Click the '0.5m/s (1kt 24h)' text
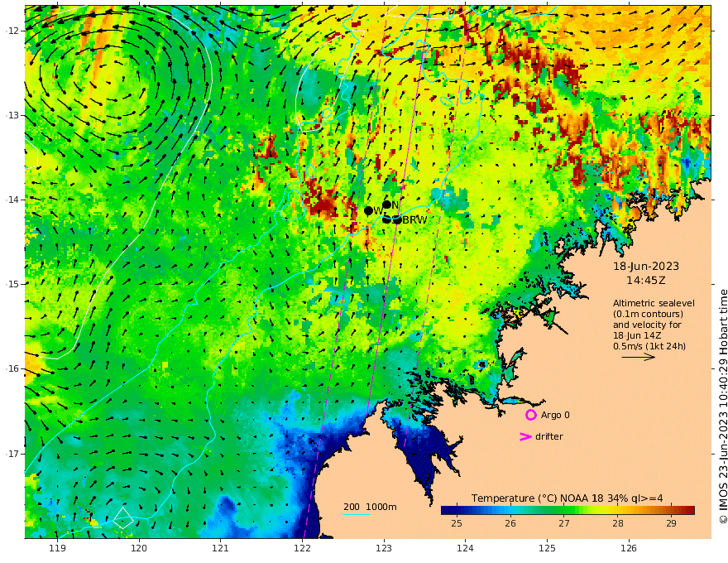This screenshot has height=563, width=728. [649, 346]
